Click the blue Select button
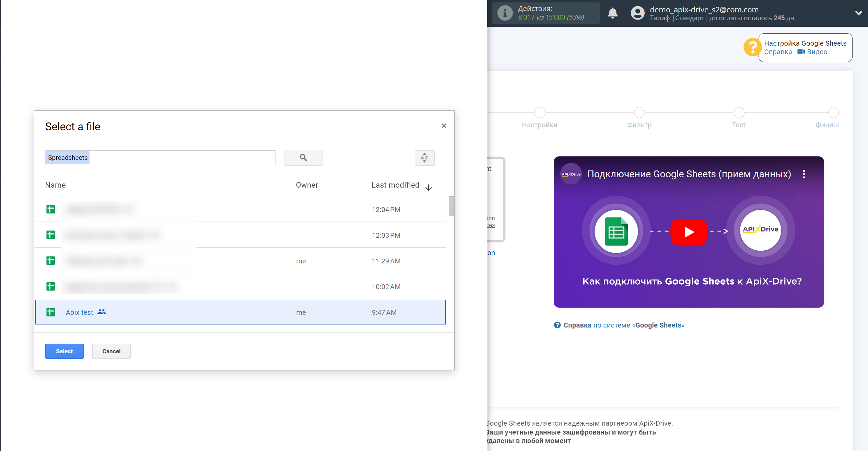Screen dimensions: 868x451 pos(64,351)
